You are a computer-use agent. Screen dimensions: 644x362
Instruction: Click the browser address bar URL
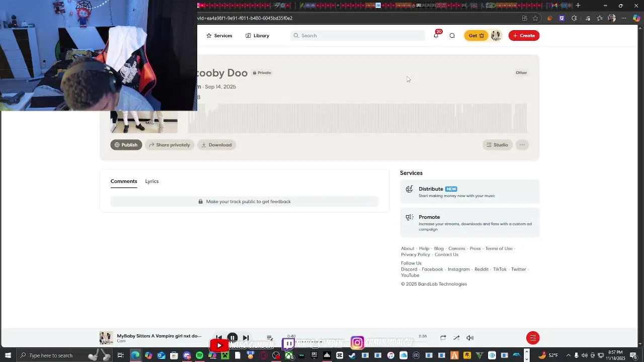click(x=245, y=18)
